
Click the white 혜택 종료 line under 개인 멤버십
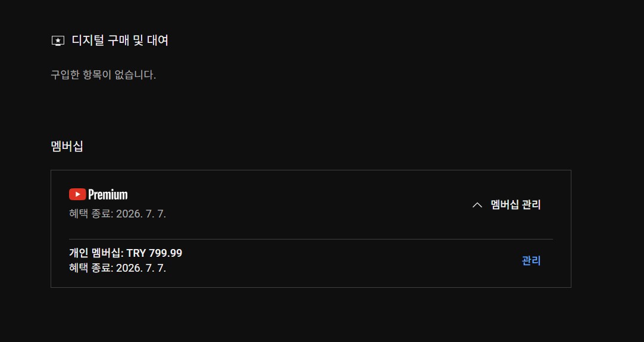(117, 268)
